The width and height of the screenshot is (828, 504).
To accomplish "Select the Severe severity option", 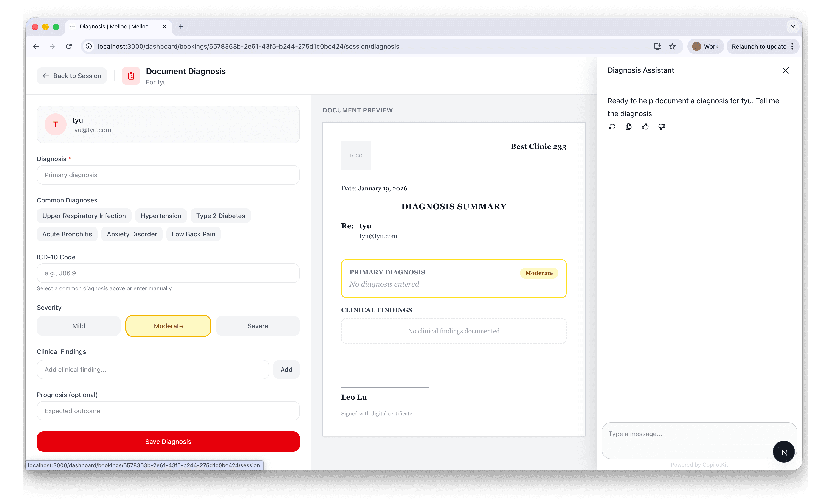I will click(257, 326).
